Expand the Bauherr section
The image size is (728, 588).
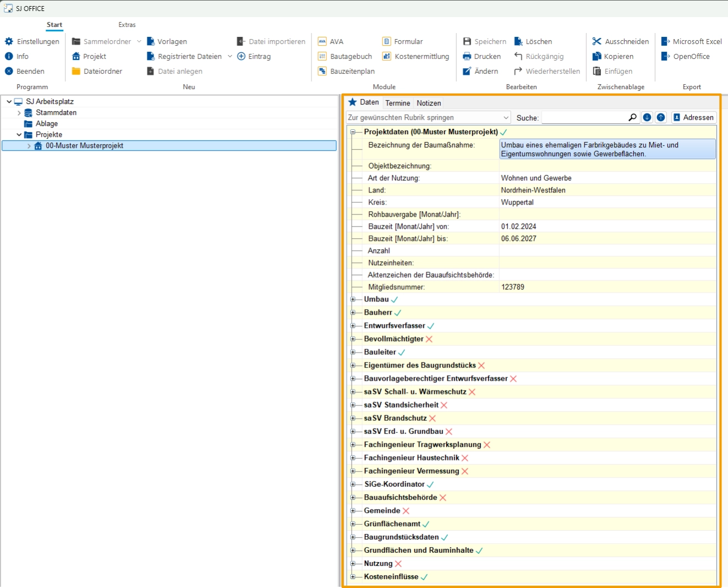coord(353,312)
